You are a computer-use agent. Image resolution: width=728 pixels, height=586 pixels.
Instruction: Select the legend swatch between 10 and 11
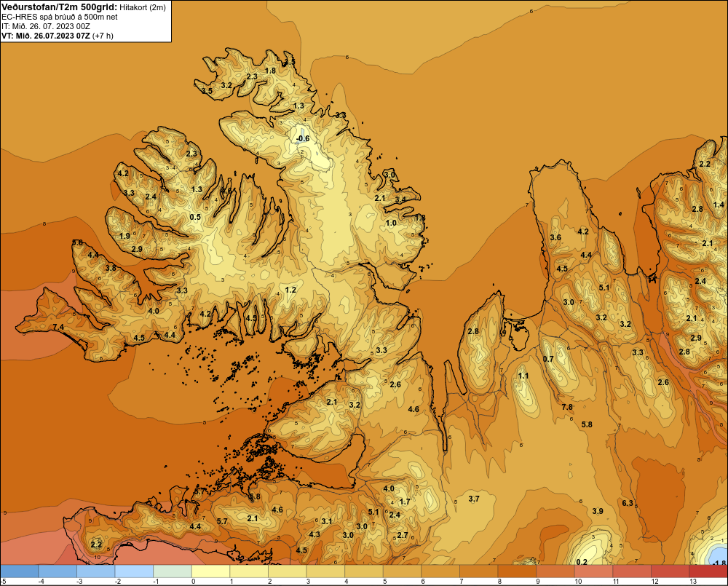click(593, 571)
